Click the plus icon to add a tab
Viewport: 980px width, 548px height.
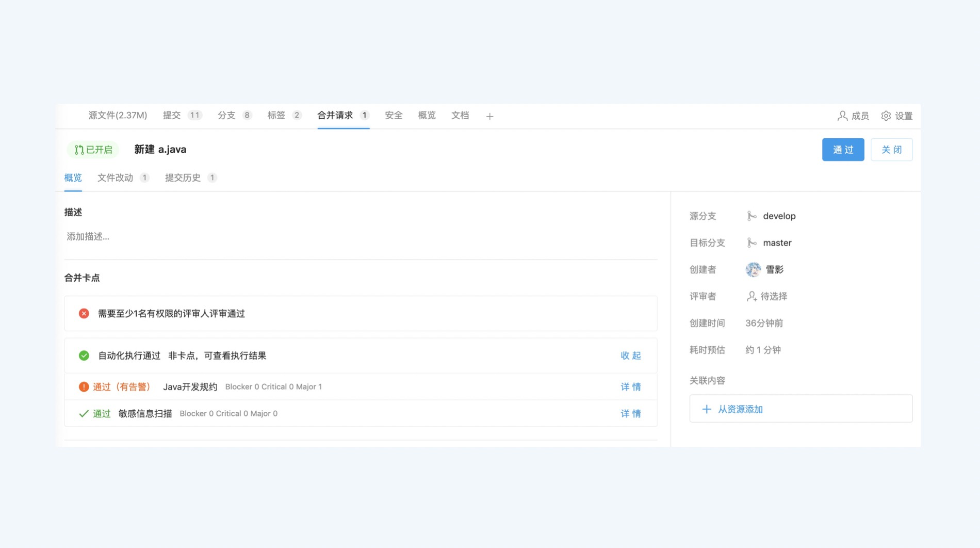pos(489,117)
